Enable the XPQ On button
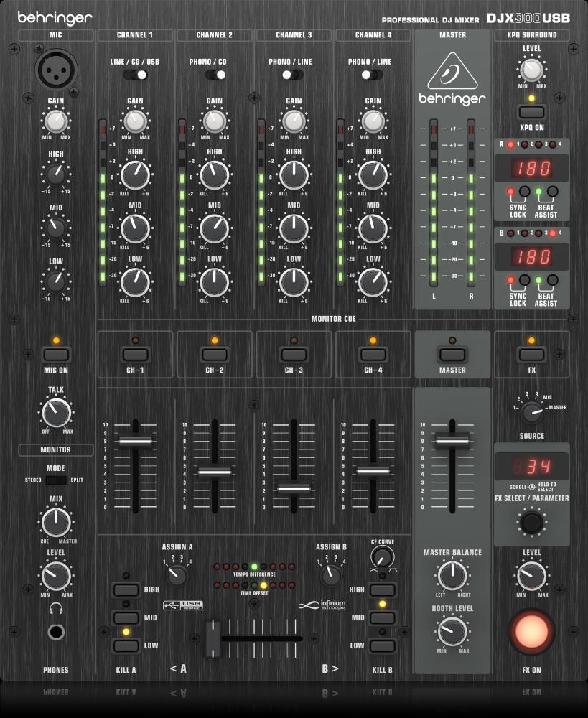 coord(531,112)
